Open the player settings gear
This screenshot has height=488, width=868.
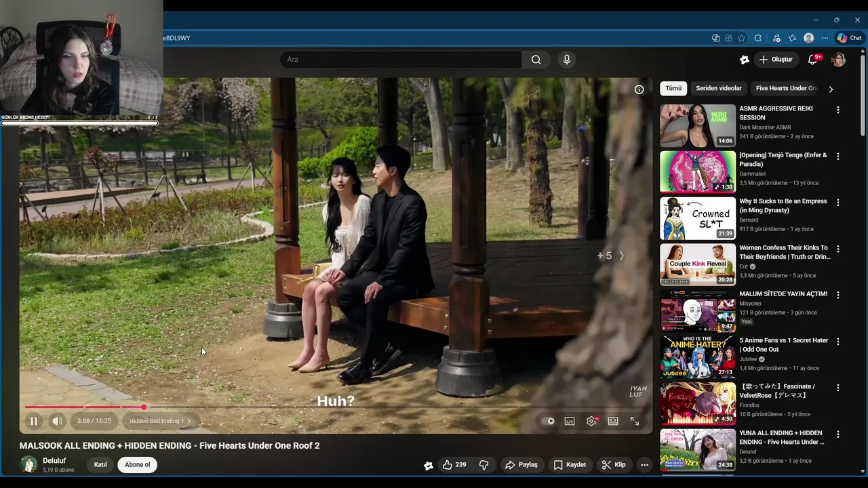pos(591,421)
